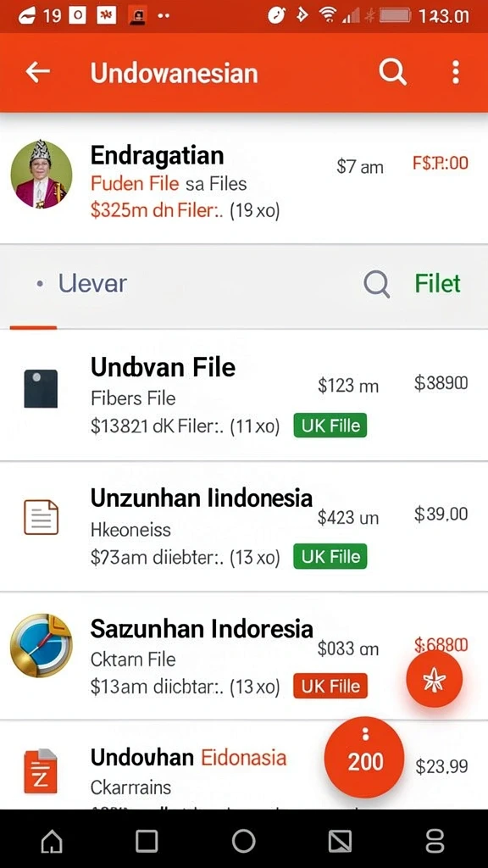This screenshot has width=488, height=868.
Task: Select the Uevar tab
Action: coord(81,283)
